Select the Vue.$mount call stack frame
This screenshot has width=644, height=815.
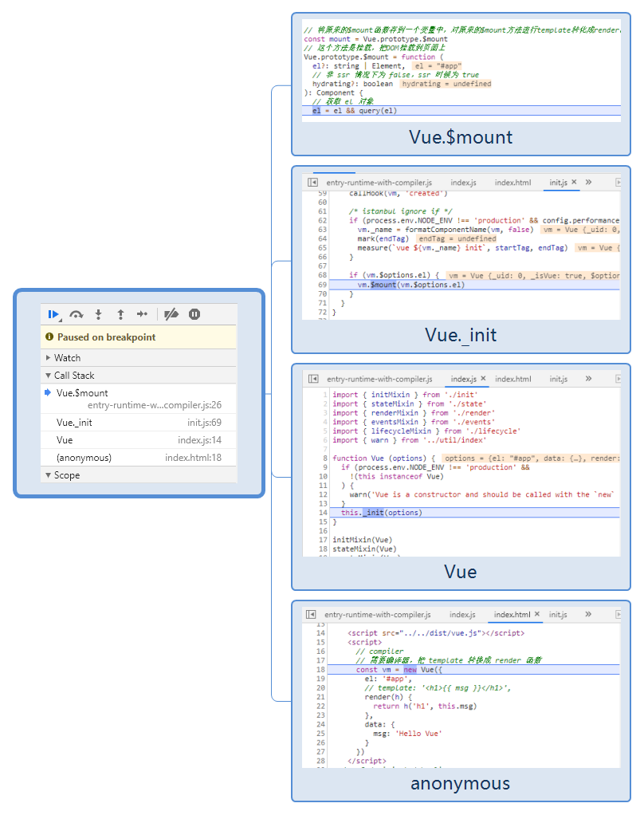pos(138,399)
